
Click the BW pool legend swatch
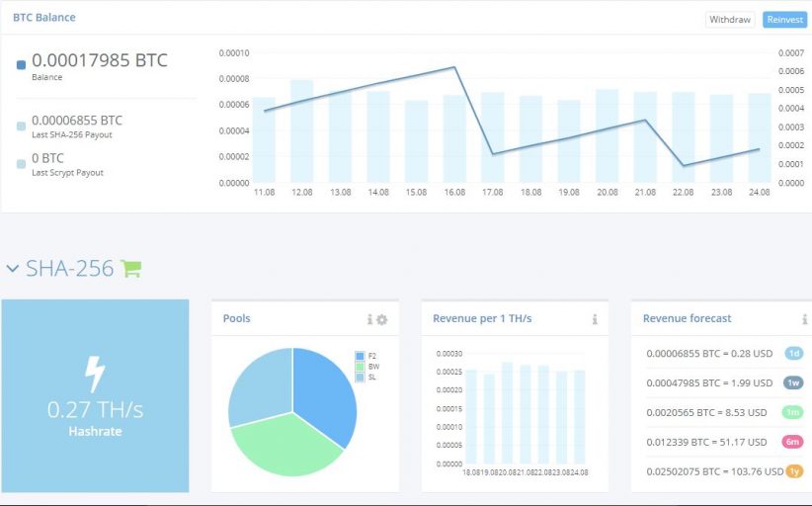[360, 367]
